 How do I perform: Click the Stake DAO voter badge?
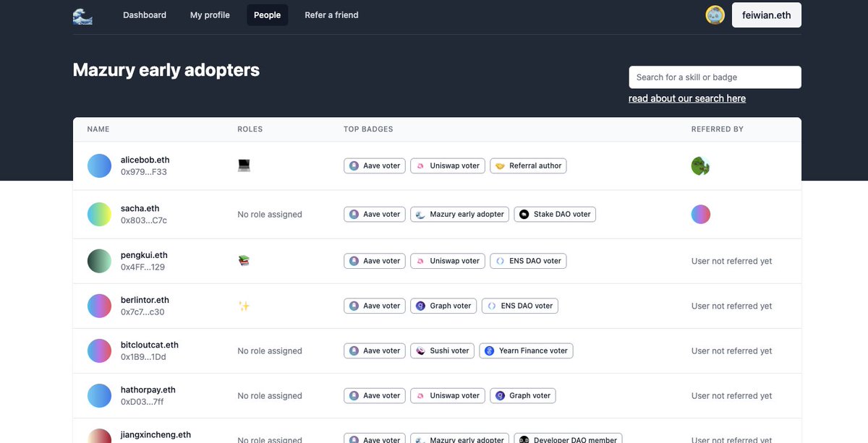click(555, 214)
